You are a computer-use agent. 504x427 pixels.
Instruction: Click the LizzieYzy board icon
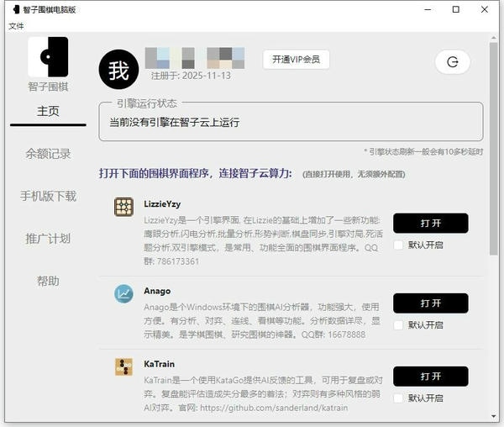click(123, 207)
